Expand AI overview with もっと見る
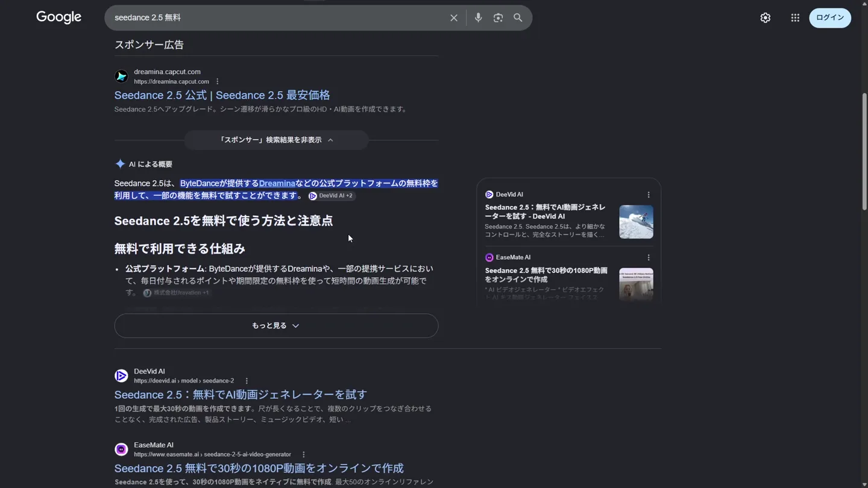The image size is (868, 488). point(276,326)
